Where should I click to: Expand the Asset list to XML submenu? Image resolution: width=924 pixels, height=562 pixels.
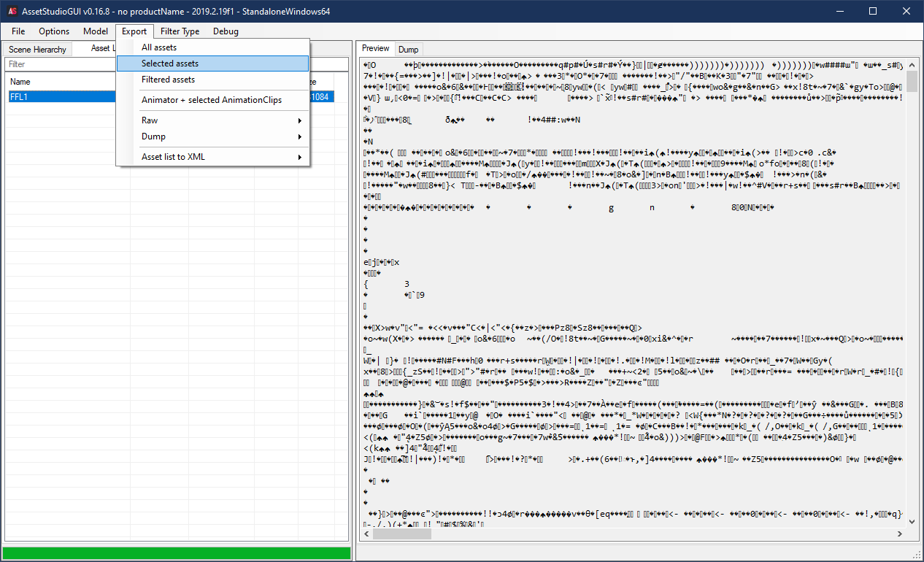(x=212, y=157)
